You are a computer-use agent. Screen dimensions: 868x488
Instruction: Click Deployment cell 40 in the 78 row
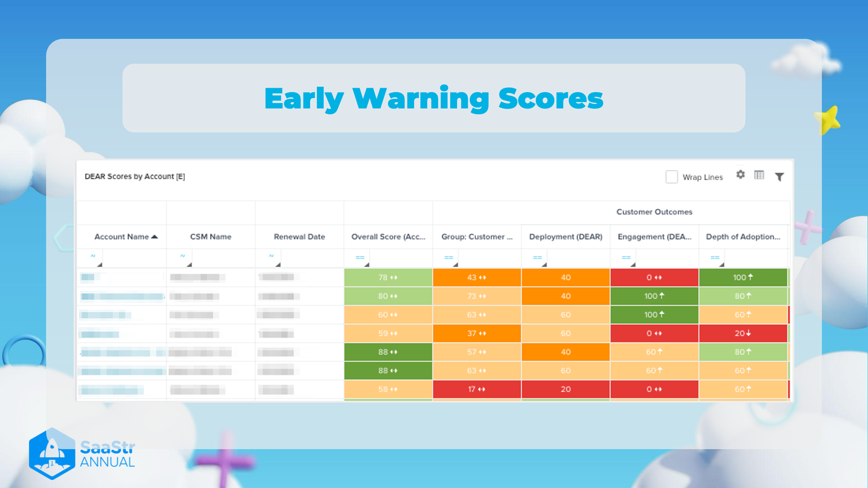566,277
